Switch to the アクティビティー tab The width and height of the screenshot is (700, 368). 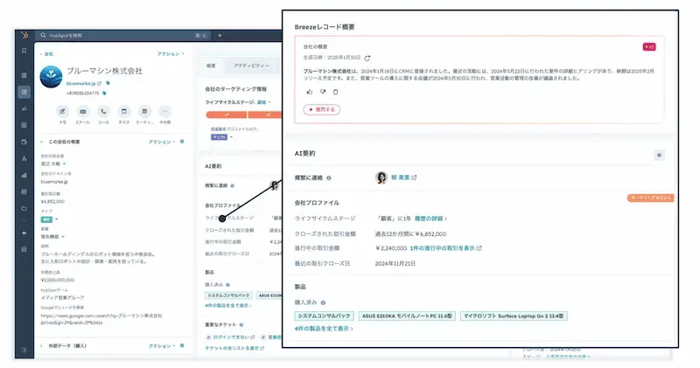pos(251,66)
